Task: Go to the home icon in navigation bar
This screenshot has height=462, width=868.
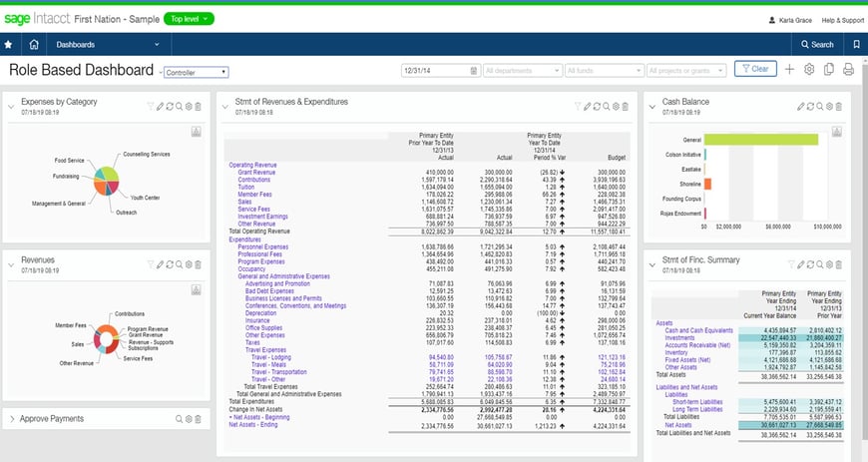Action: 34,44
